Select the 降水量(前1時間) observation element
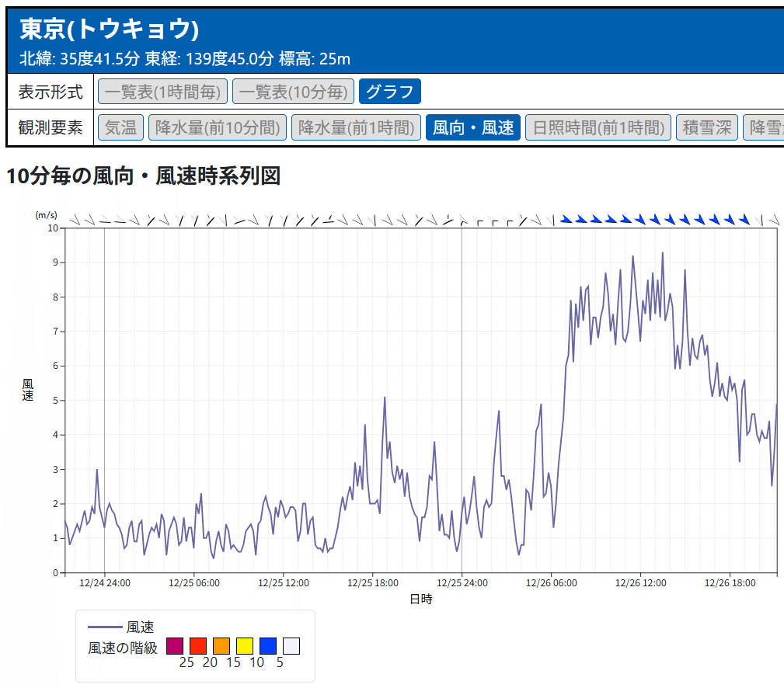Viewport: 784px width, 688px height. [x=355, y=127]
